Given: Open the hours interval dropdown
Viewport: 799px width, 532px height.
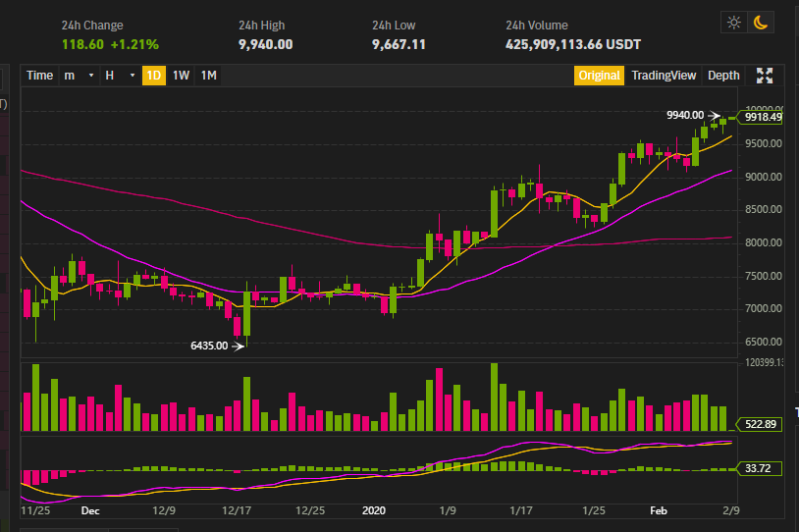Looking at the screenshot, I should [120, 76].
